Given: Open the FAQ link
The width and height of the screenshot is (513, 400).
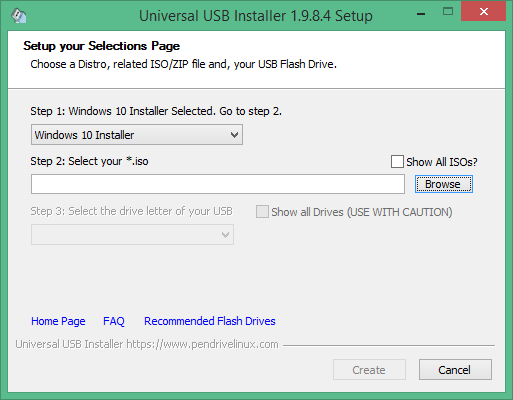Looking at the screenshot, I should click(x=114, y=321).
